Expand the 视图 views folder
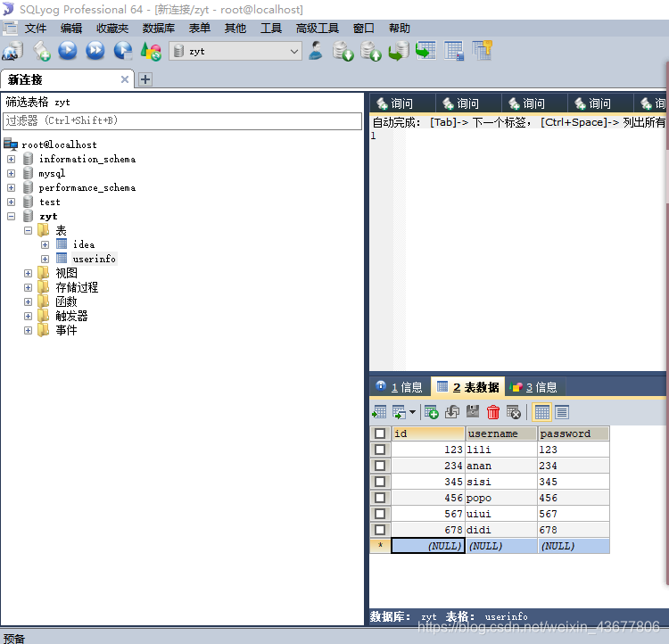 29,274
